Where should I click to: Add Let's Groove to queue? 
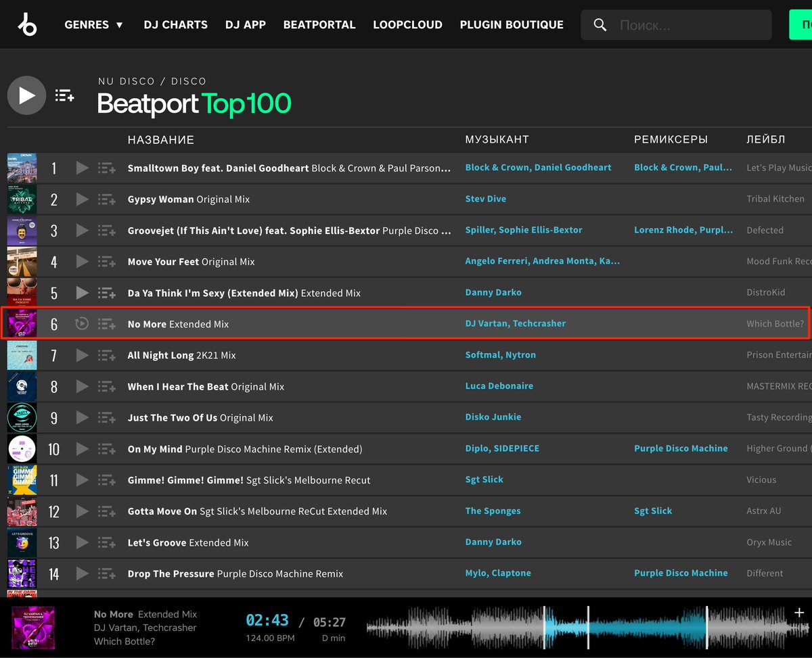coord(106,542)
